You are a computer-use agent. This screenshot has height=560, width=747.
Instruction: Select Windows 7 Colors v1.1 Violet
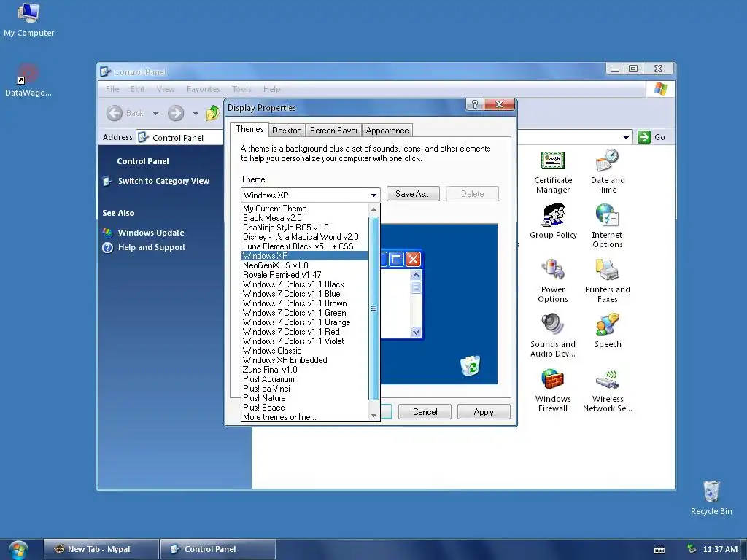click(x=304, y=341)
